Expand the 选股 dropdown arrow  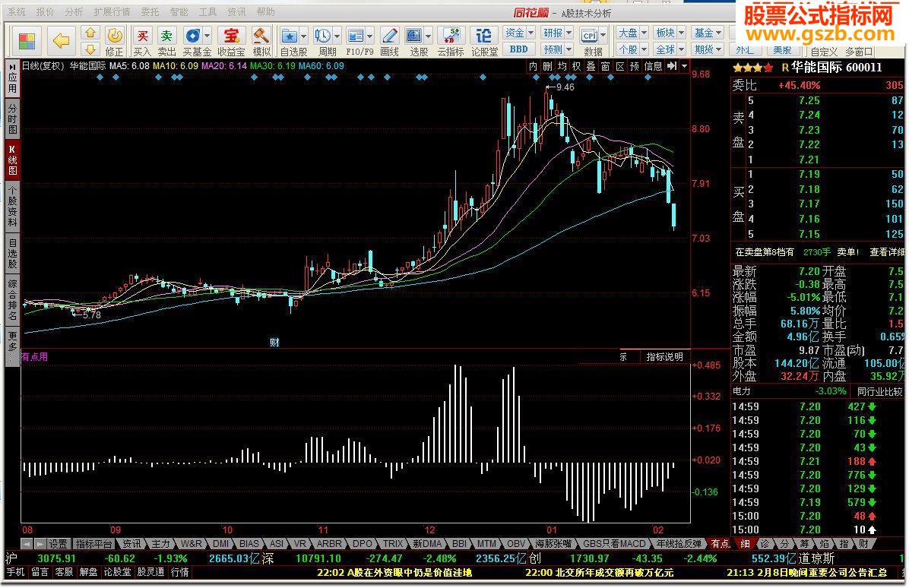429,36
